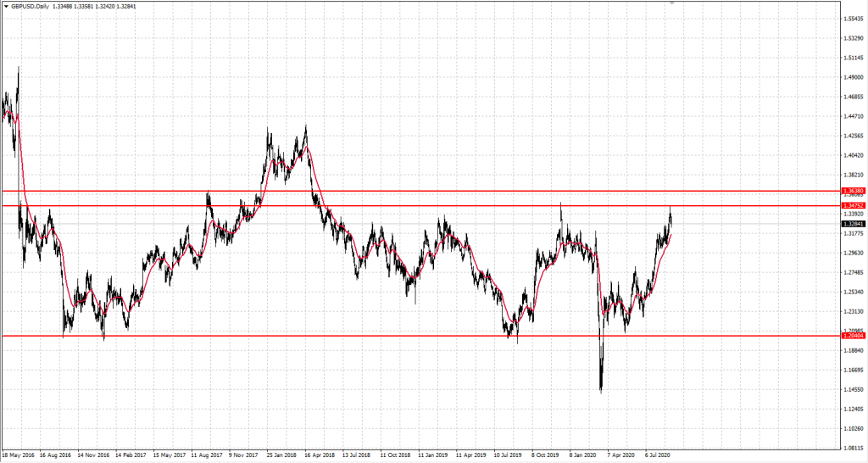868x463 pixels.
Task: Click the 18 May 2016 date label
Action: coord(18,455)
